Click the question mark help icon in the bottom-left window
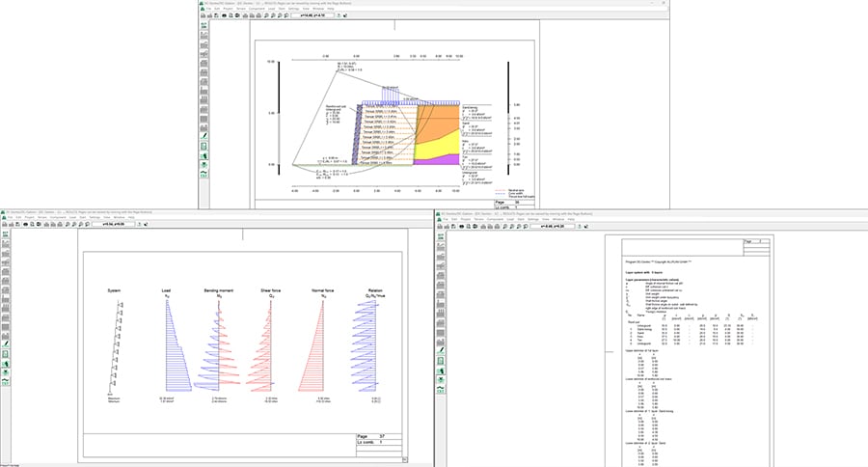Viewport: 868px width, 467px height. point(139,225)
